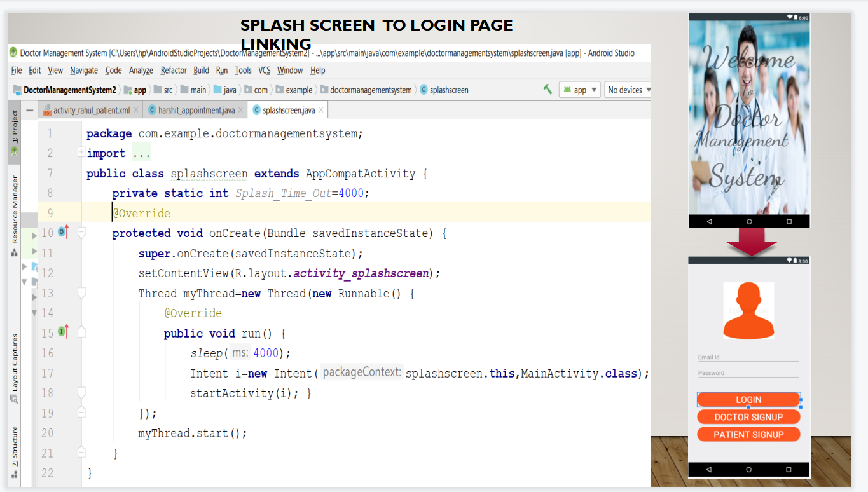Open the File menu
Screen dimensions: 868x492
(x=17, y=71)
